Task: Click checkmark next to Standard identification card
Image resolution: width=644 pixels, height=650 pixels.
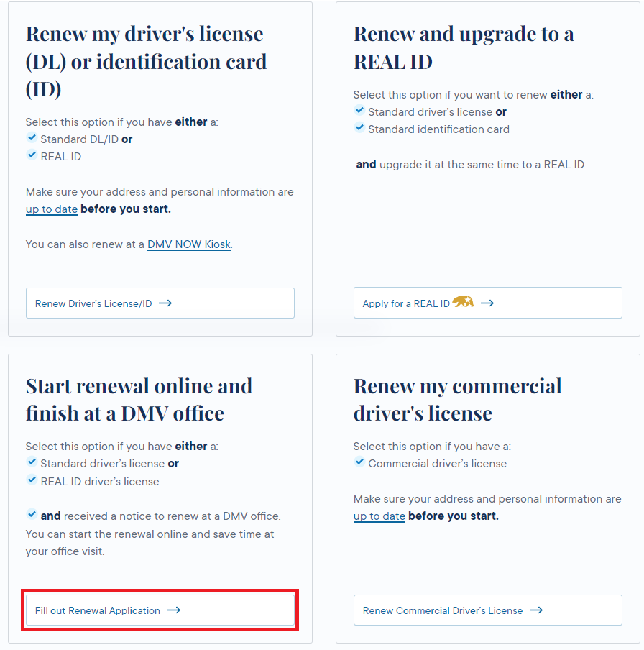Action: click(359, 128)
